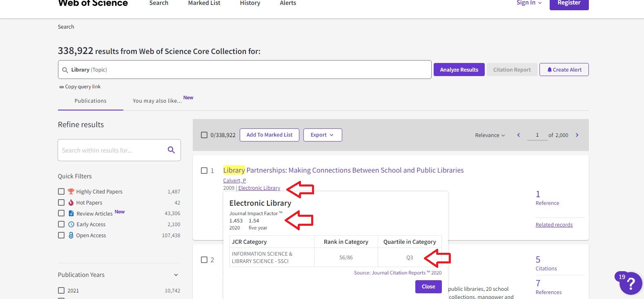644x299 pixels.
Task: Open the Marked List menu
Action: point(204,3)
